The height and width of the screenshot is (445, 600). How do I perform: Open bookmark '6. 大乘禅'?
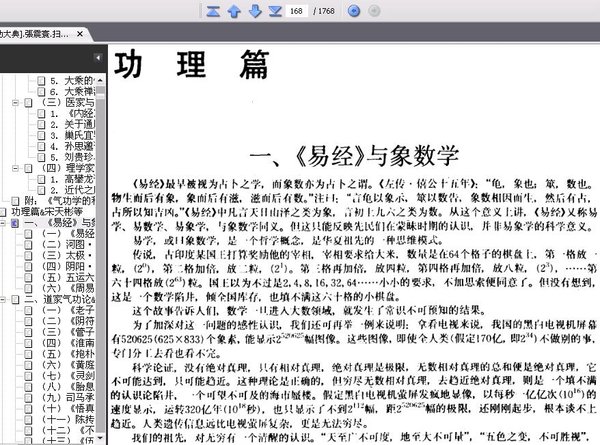(x=72, y=91)
